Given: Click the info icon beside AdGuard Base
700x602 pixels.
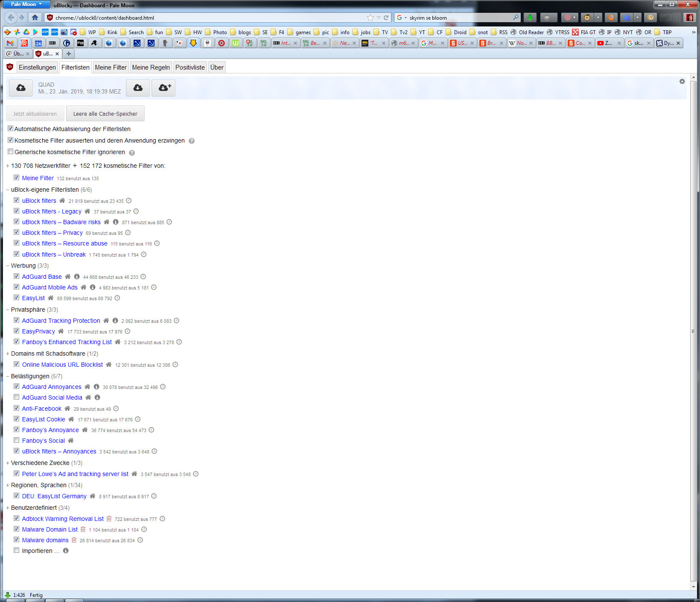Looking at the screenshot, I should pyautogui.click(x=77, y=277).
